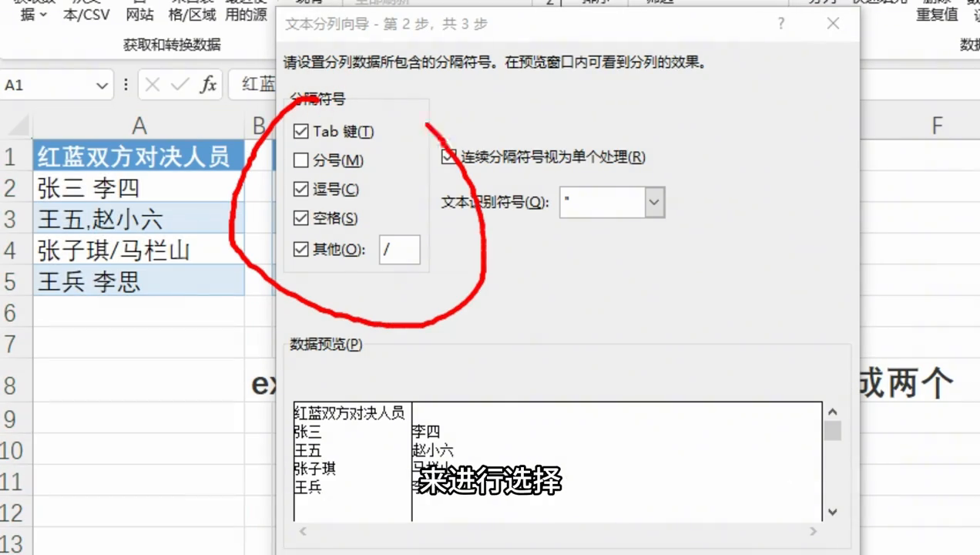Click the custom delimiter field containing slash
Screen dimensions: 980x555
click(400, 250)
